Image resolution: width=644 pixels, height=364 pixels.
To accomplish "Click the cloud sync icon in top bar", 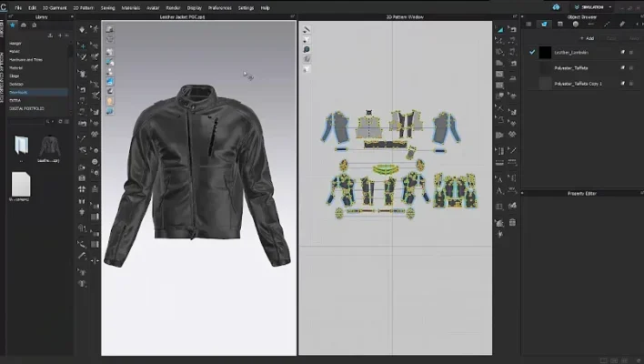I will click(555, 6).
